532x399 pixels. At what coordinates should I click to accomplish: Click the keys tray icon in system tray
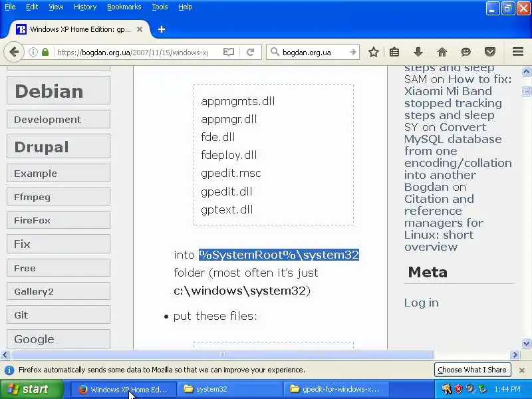446,389
